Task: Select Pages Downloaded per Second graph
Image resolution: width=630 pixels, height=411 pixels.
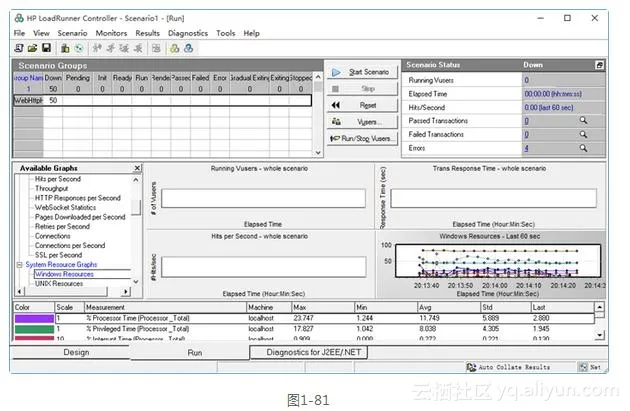Action: pyautogui.click(x=80, y=217)
